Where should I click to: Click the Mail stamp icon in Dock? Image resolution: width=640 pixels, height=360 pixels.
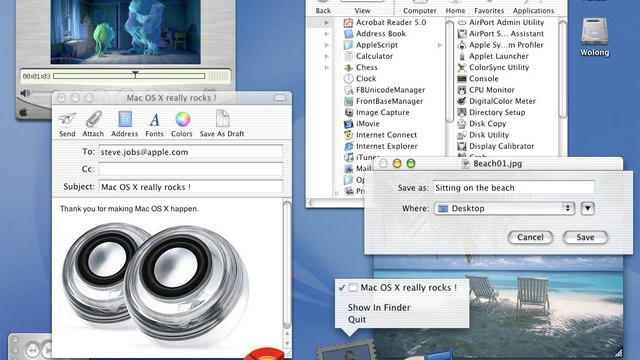pyautogui.click(x=346, y=350)
